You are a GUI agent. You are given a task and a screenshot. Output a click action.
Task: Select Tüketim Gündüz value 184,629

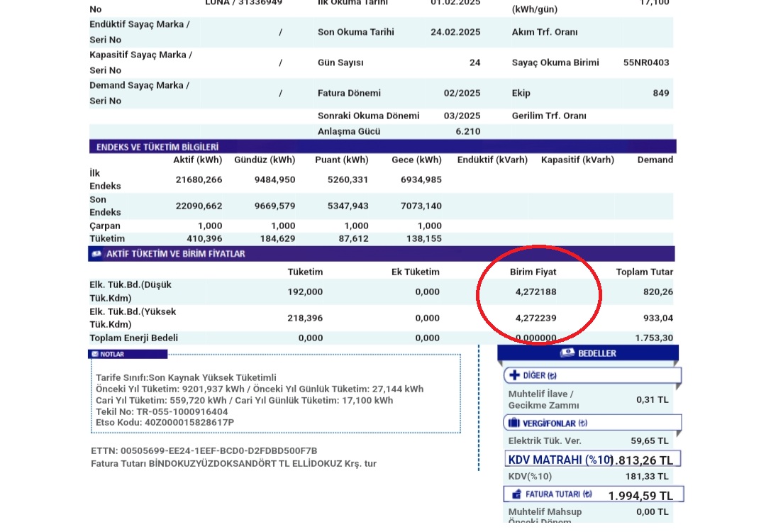coord(277,238)
